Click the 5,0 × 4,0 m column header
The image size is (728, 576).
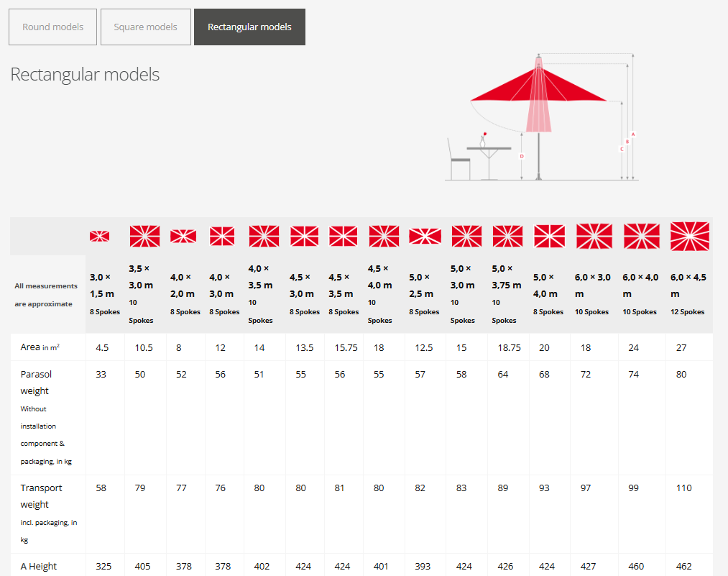(x=549, y=293)
